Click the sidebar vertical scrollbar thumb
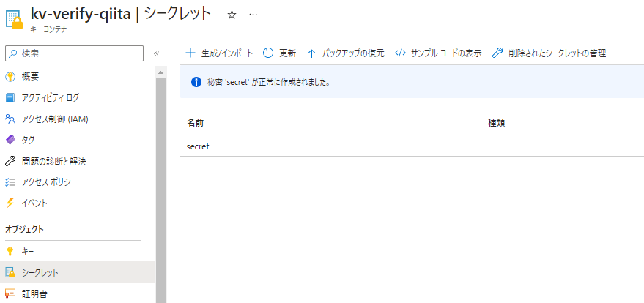The height and width of the screenshot is (303, 644). [160, 191]
